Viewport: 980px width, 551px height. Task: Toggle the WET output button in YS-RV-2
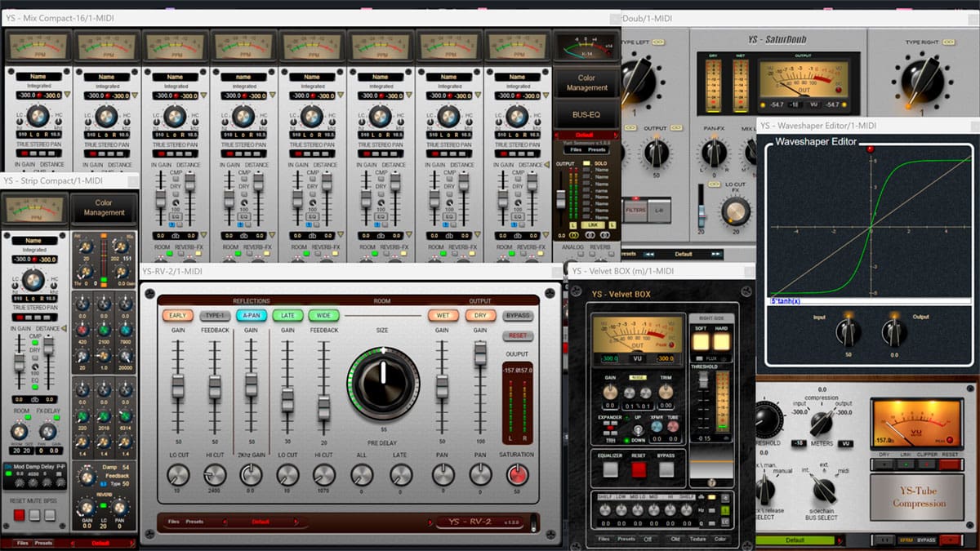coord(442,315)
